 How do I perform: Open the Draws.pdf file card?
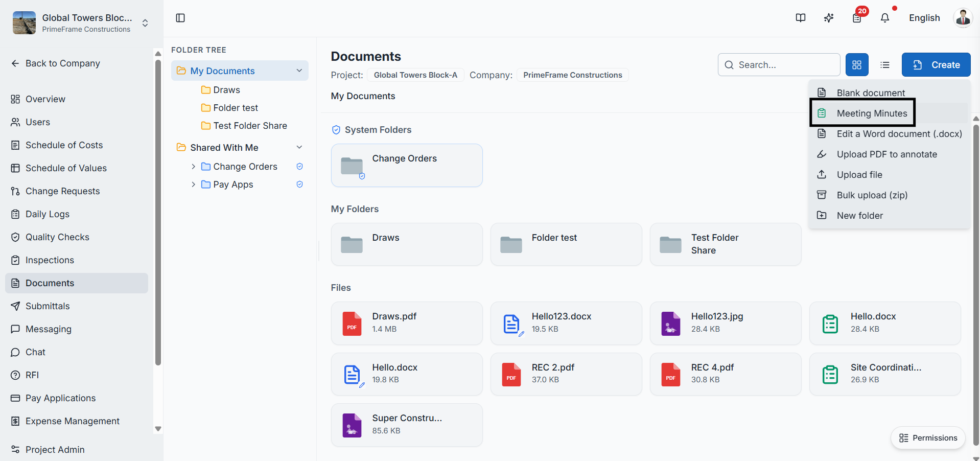[407, 323]
